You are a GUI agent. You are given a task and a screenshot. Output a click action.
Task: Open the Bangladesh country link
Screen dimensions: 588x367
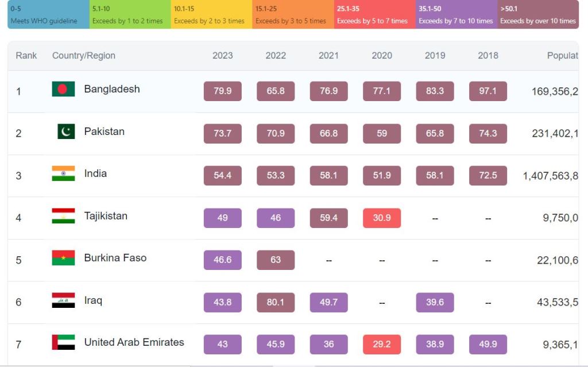pos(112,89)
